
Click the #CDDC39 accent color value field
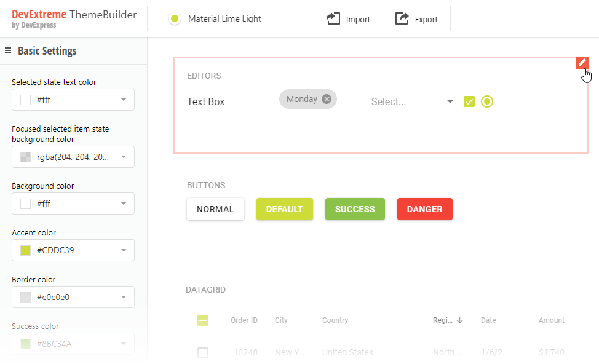click(73, 250)
